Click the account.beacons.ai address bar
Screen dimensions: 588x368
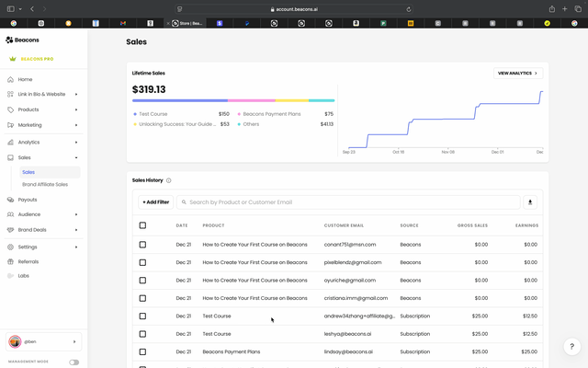[x=294, y=9]
